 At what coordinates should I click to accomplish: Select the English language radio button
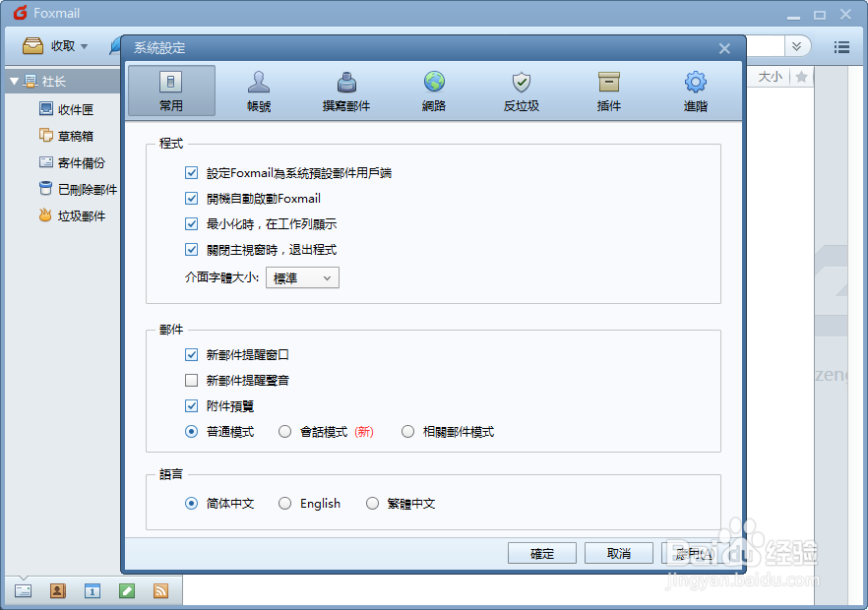pyautogui.click(x=283, y=503)
